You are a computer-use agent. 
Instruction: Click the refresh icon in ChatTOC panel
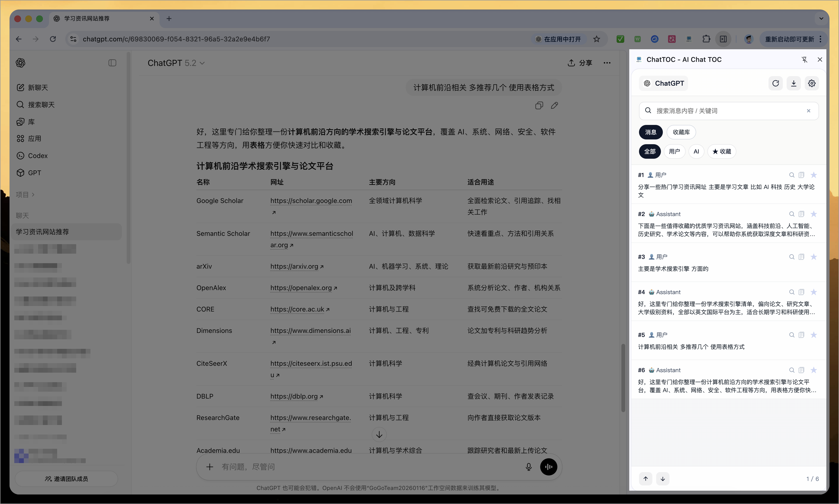(775, 84)
